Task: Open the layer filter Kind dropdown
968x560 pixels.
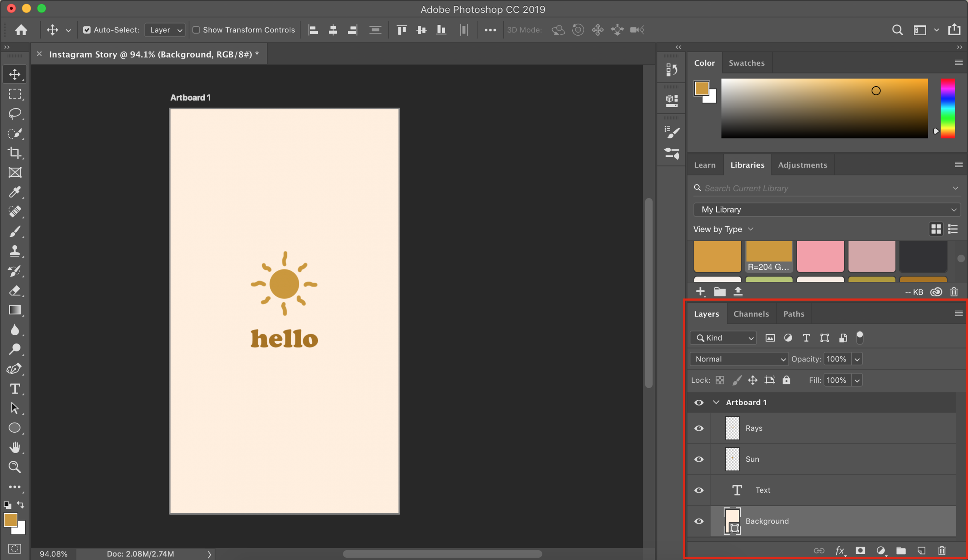Action: 723,338
